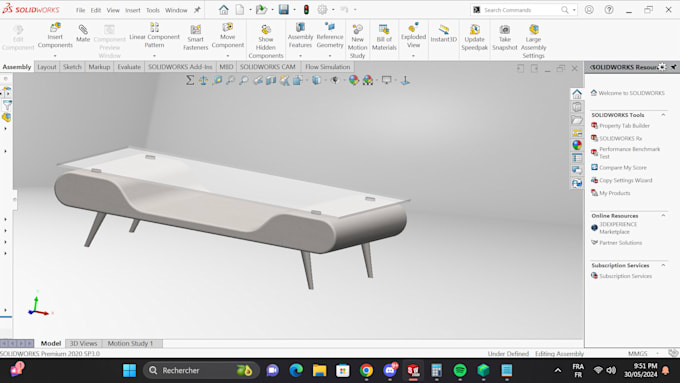Open My Products link

(611, 193)
